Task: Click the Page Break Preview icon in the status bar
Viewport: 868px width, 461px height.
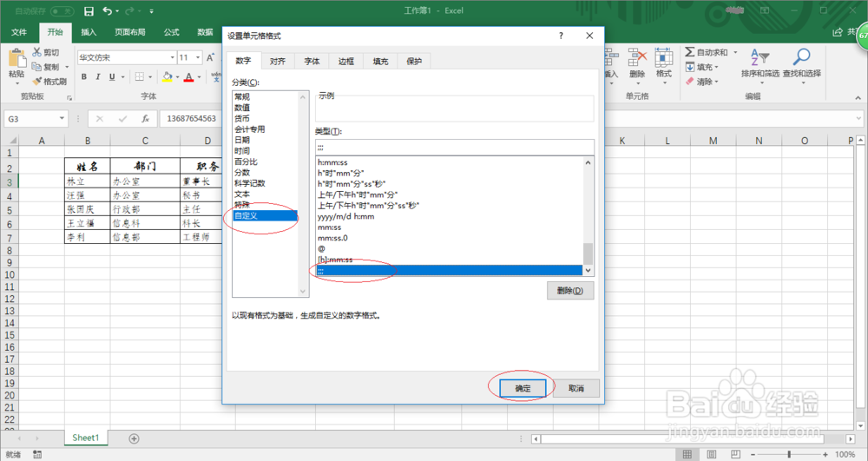Action: pyautogui.click(x=735, y=454)
